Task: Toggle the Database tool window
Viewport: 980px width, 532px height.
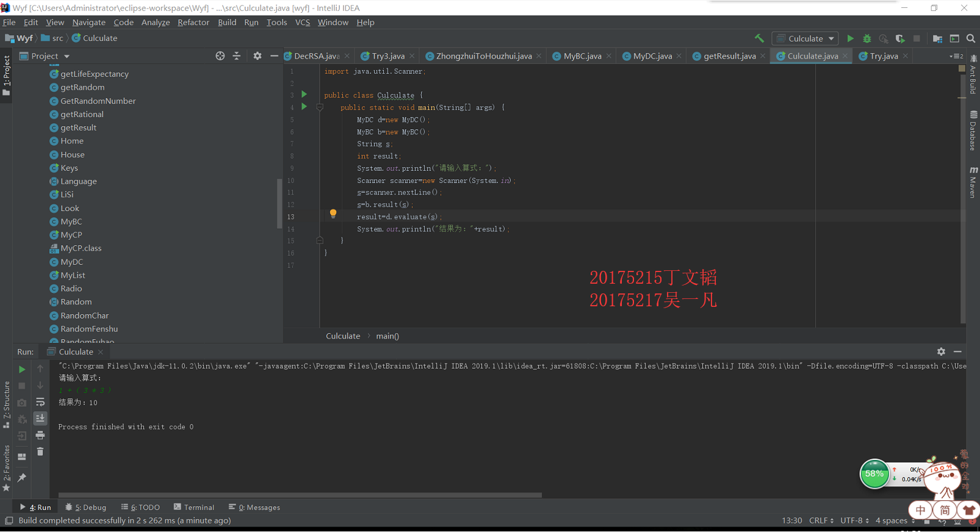Action: tap(973, 131)
